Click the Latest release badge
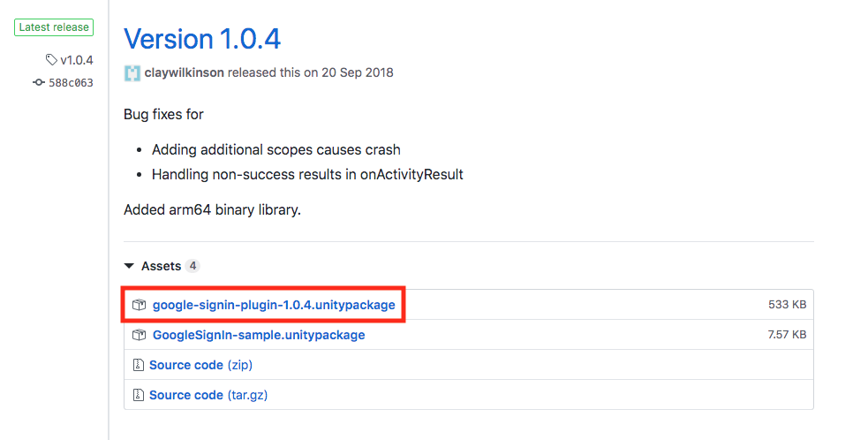 pos(54,27)
